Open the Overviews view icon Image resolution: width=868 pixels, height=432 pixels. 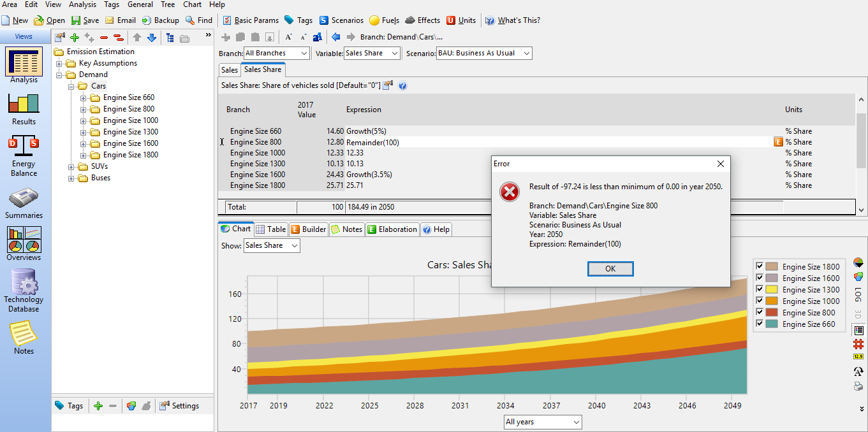pyautogui.click(x=24, y=243)
